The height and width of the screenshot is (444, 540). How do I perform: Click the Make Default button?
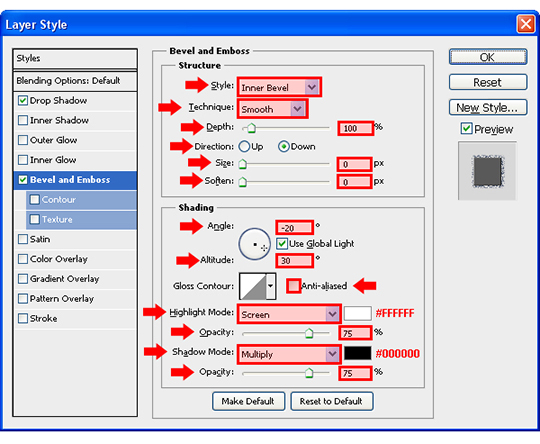(248, 401)
